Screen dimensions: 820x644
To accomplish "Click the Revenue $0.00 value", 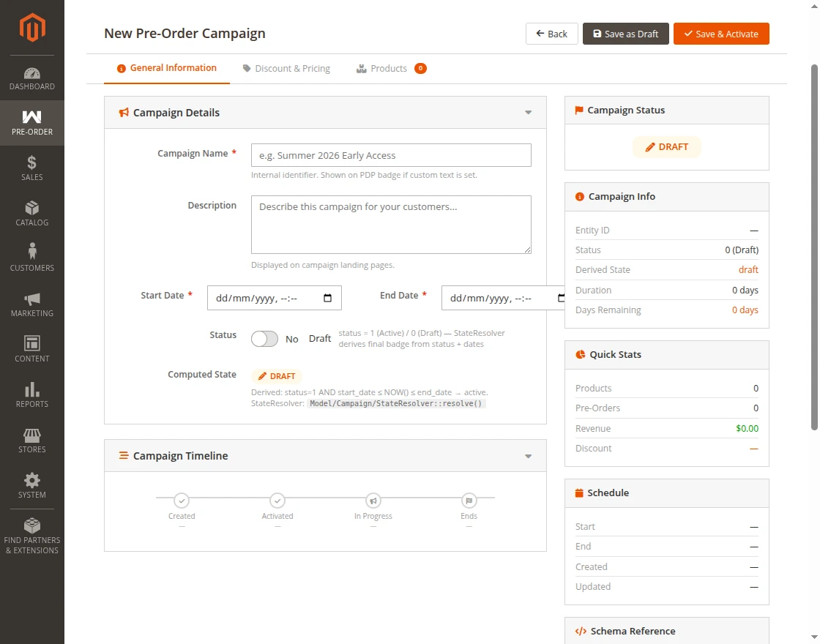I will (747, 428).
